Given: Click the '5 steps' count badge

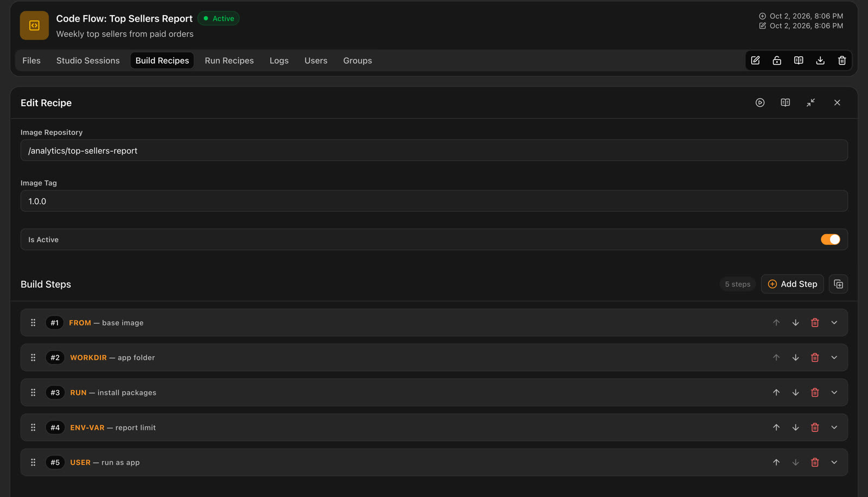Looking at the screenshot, I should [737, 284].
